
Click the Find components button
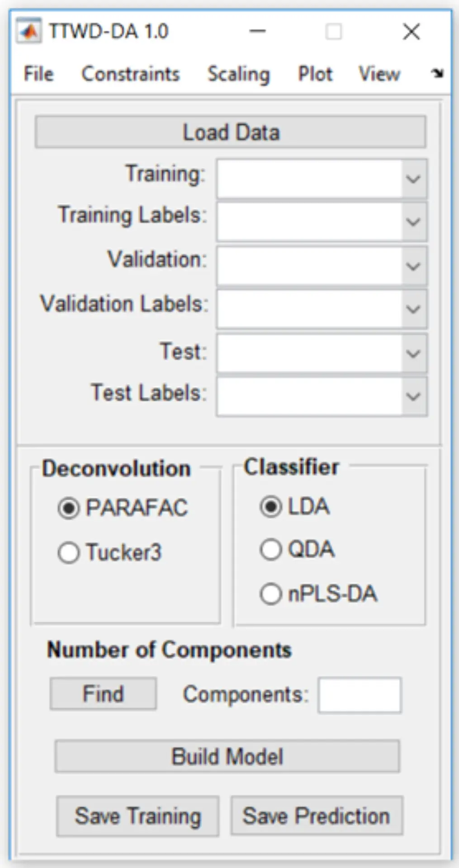pyautogui.click(x=103, y=693)
